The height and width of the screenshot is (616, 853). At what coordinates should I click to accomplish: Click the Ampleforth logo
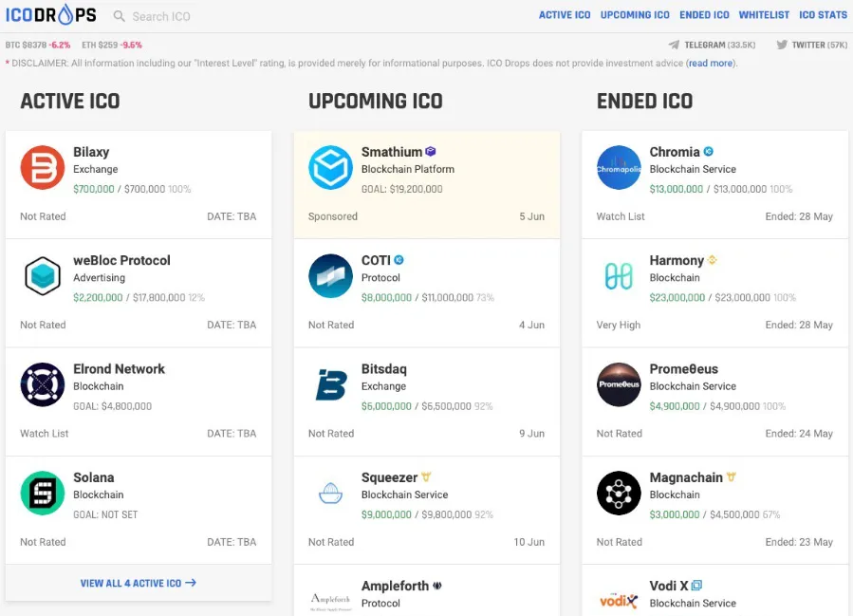pyautogui.click(x=330, y=602)
